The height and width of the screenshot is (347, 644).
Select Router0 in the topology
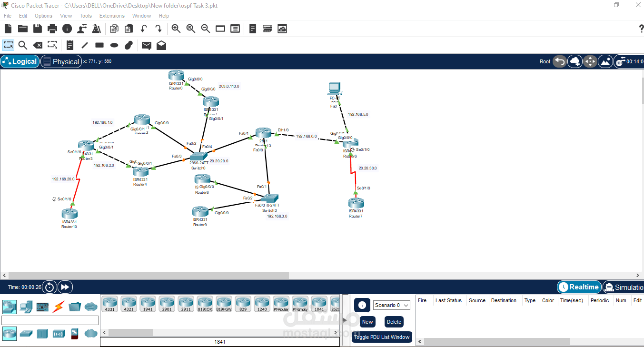coord(176,76)
